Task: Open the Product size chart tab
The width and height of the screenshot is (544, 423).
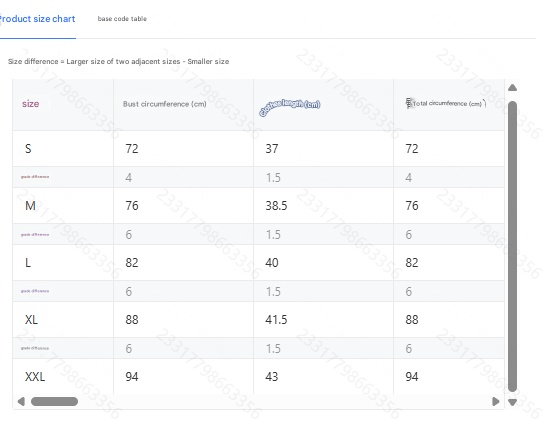Action: (37, 19)
